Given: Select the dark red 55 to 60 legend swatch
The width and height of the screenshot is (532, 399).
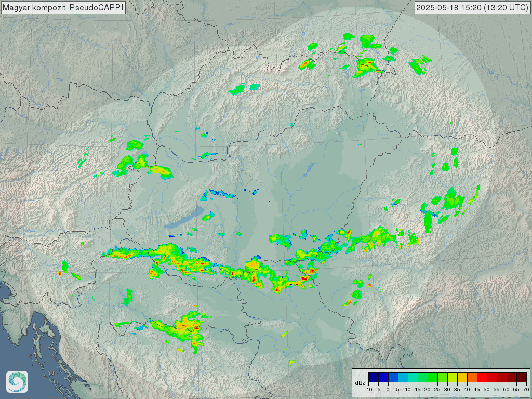Looking at the screenshot, I should click(501, 377).
